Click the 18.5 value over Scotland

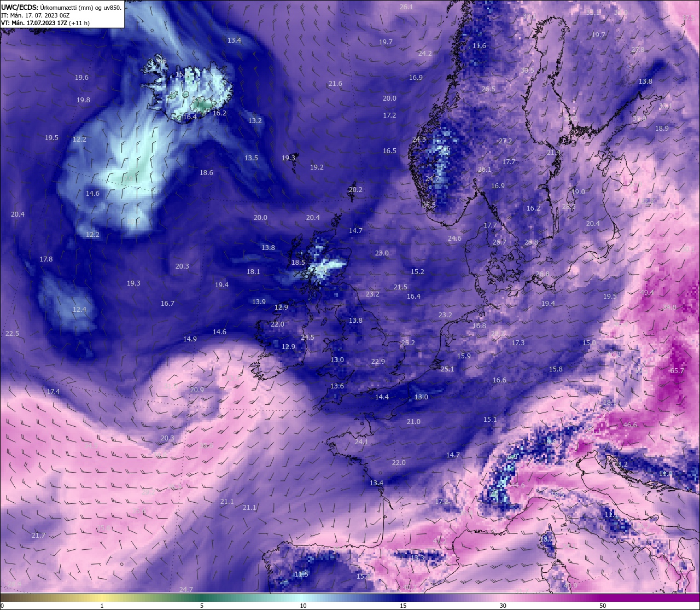click(x=298, y=263)
